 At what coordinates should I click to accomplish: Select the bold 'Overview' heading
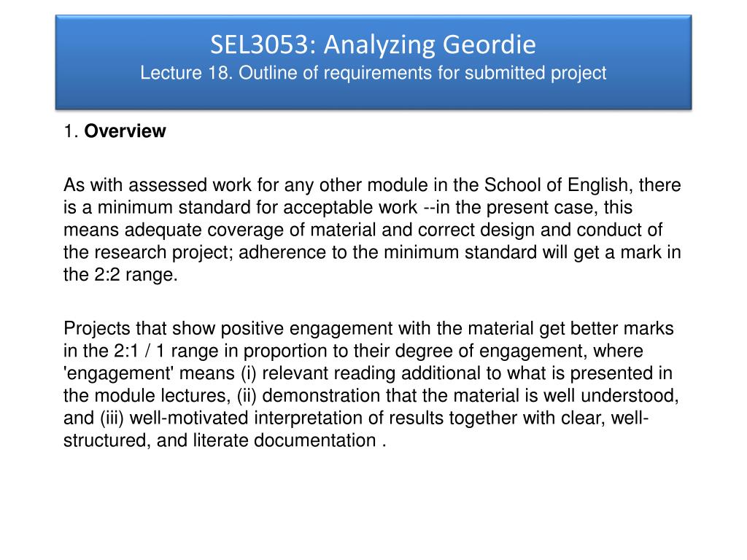(x=125, y=131)
